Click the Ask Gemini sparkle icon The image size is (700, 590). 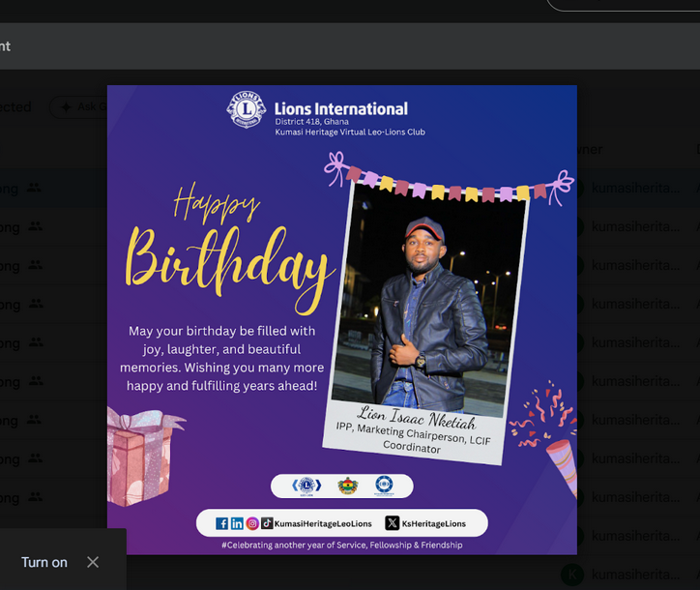click(66, 107)
